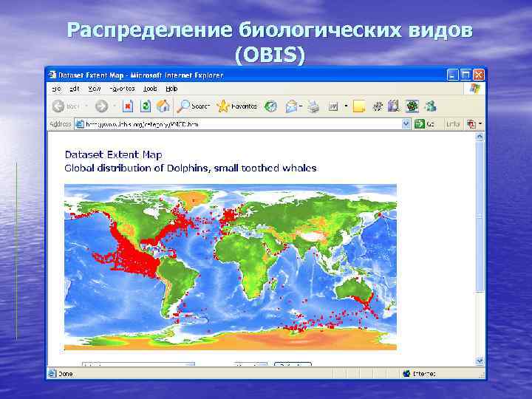Click the yellow Discuss note icon
The image size is (532, 399).
click(x=359, y=106)
